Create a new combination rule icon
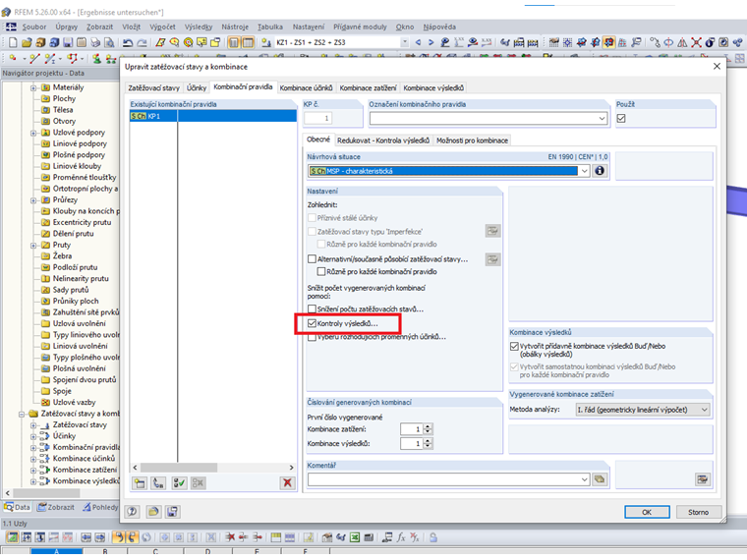747x560 pixels. pyautogui.click(x=140, y=482)
